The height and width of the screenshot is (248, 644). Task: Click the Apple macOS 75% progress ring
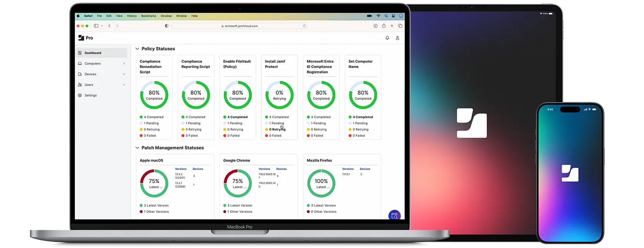click(154, 183)
